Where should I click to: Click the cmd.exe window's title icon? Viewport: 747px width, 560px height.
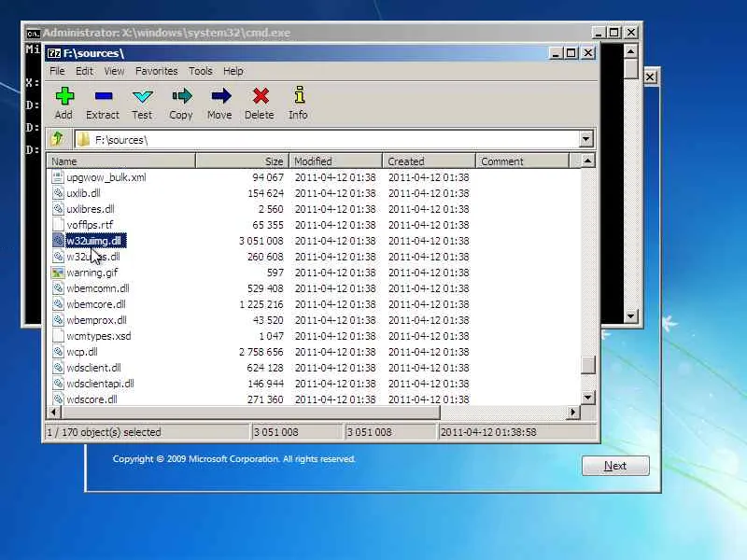(x=33, y=33)
